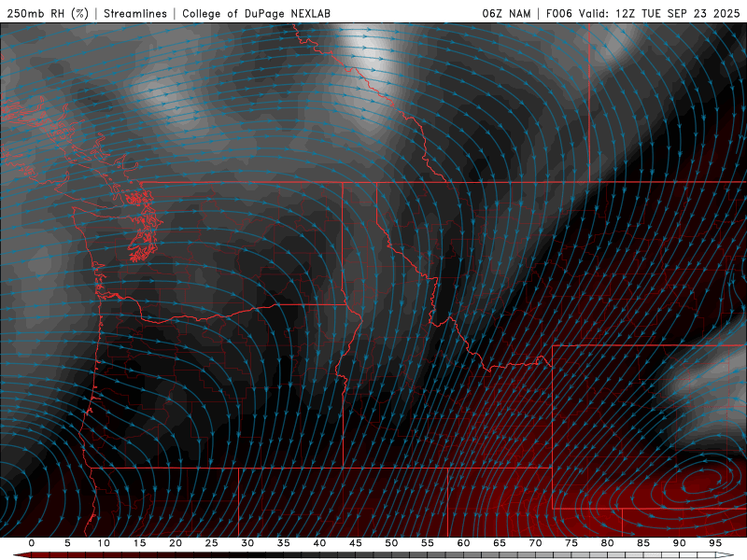Image resolution: width=747 pixels, height=560 pixels.
Task: Click the color scale label "70"
Action: pyautogui.click(x=535, y=543)
